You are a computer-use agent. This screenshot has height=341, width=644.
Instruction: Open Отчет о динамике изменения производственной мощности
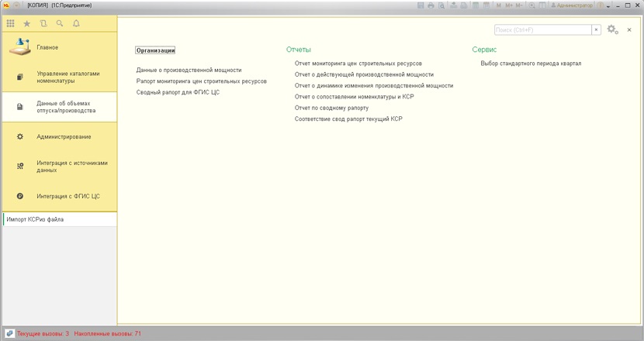pyautogui.click(x=374, y=86)
